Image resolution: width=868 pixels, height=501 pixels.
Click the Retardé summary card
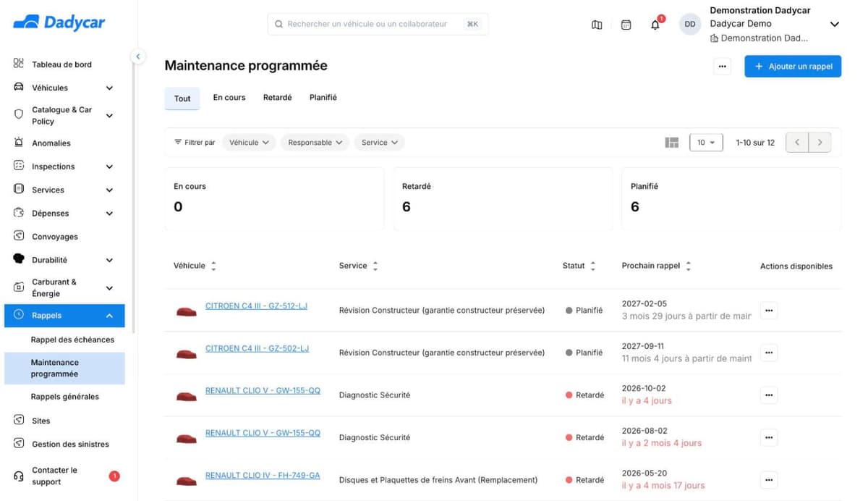coord(503,199)
